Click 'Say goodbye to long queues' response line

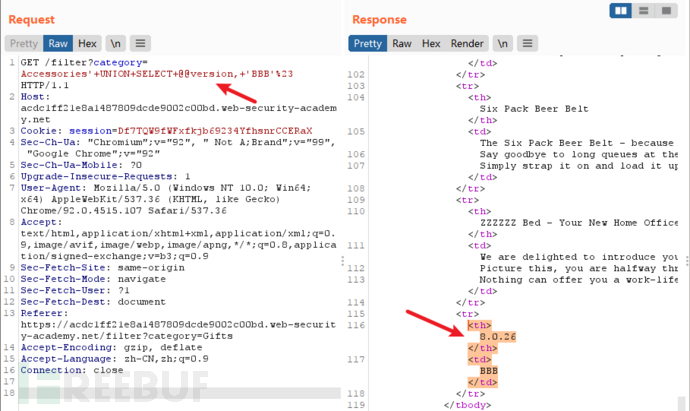pos(579,154)
